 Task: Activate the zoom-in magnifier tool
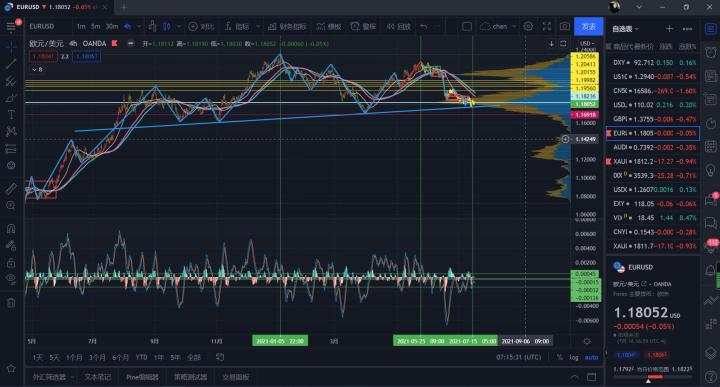point(11,205)
